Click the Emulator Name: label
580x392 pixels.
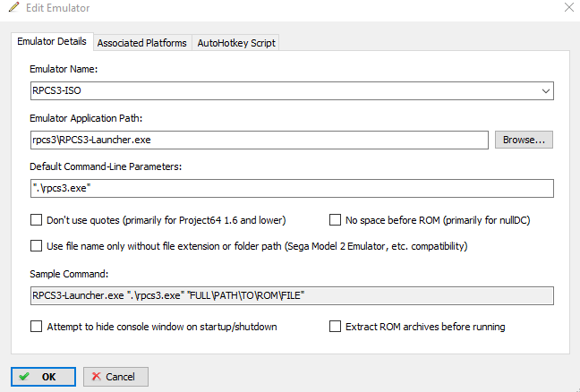point(64,69)
